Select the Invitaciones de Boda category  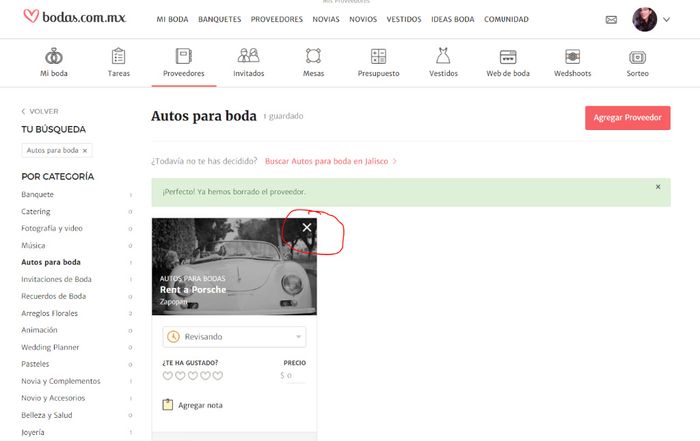point(56,279)
